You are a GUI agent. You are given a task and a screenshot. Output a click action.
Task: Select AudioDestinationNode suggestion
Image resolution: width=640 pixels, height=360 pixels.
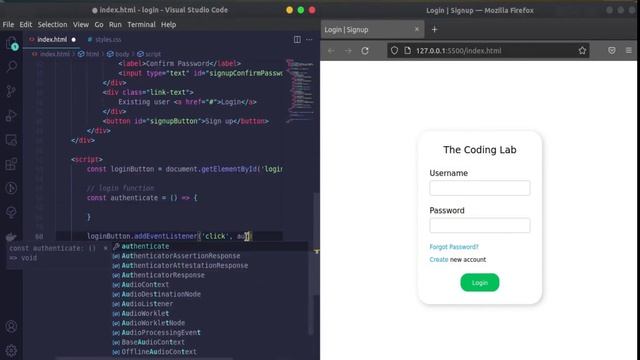tap(210, 294)
